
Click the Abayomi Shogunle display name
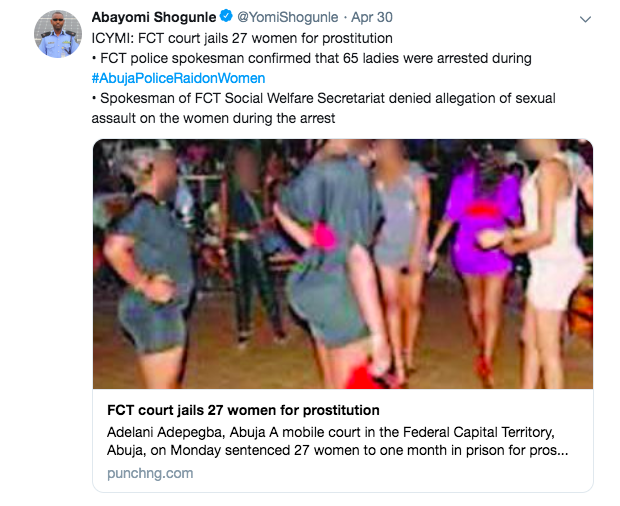point(154,17)
